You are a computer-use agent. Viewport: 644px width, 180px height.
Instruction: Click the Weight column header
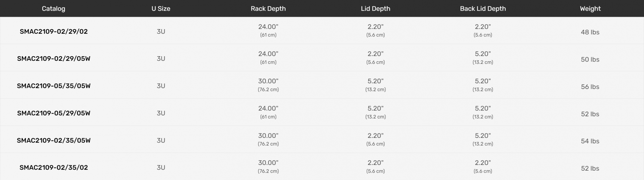coord(590,9)
